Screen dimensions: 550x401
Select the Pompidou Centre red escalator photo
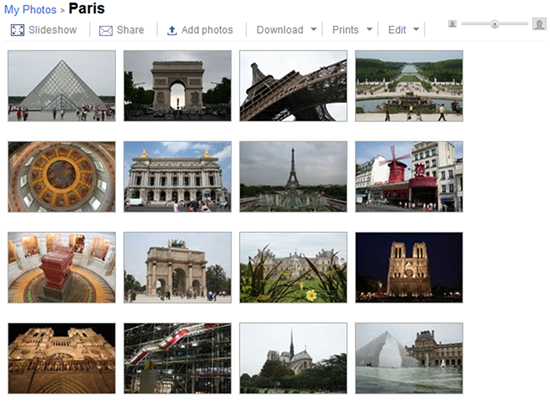pos(177,358)
